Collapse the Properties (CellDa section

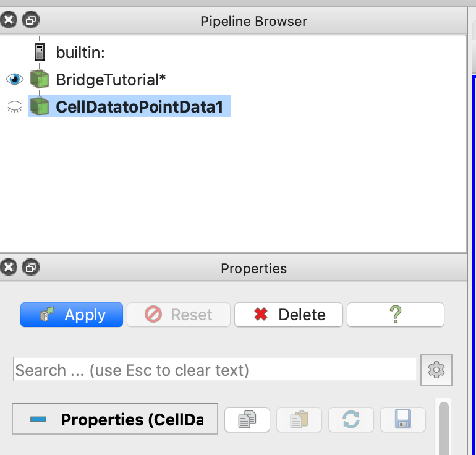click(38, 420)
